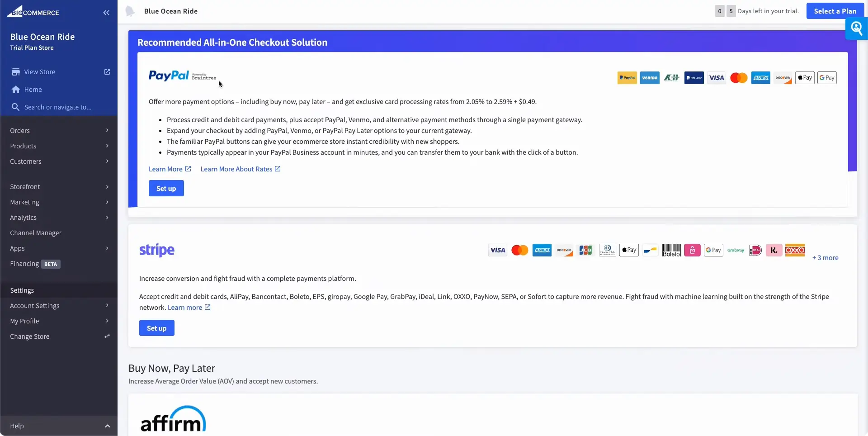The image size is (868, 436).
Task: Expand the Products menu chevron
Action: (x=107, y=146)
